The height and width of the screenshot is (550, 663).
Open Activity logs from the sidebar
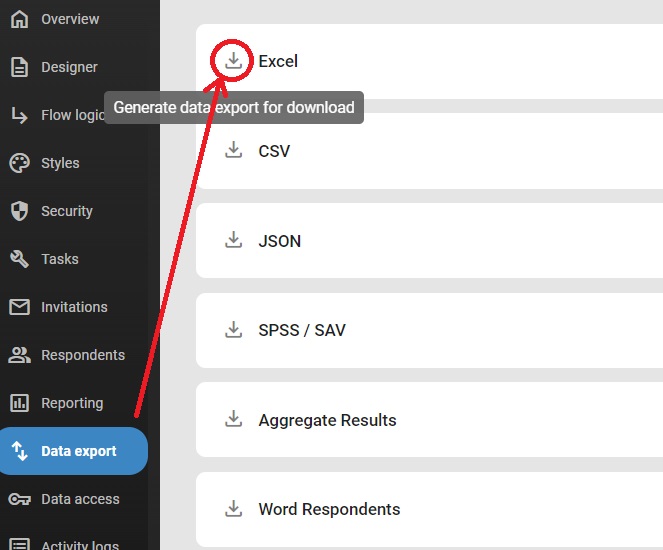click(79, 545)
